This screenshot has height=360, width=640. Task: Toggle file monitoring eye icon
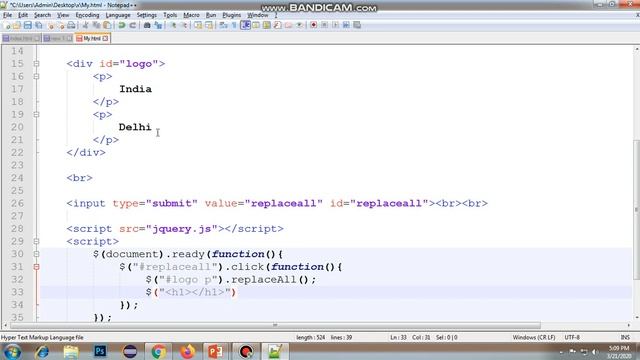pos(299,25)
